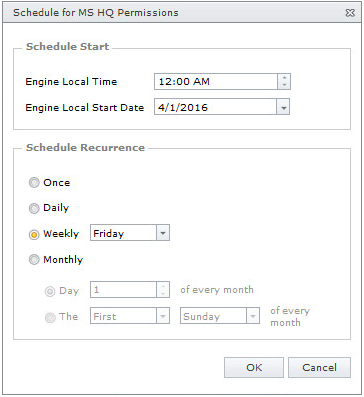
Task: Cancel the schedule dialog
Action: coord(319,368)
